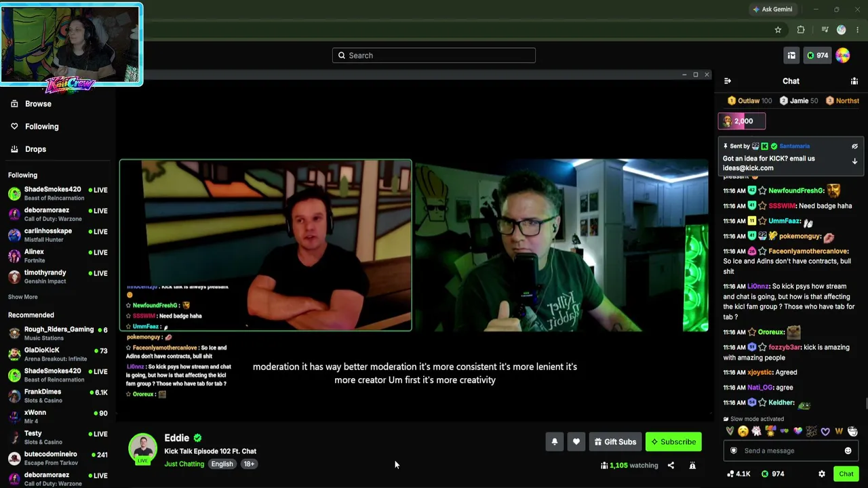Viewport: 868px width, 488px height.
Task: Click the heart follow icon below the video
Action: coord(576,442)
